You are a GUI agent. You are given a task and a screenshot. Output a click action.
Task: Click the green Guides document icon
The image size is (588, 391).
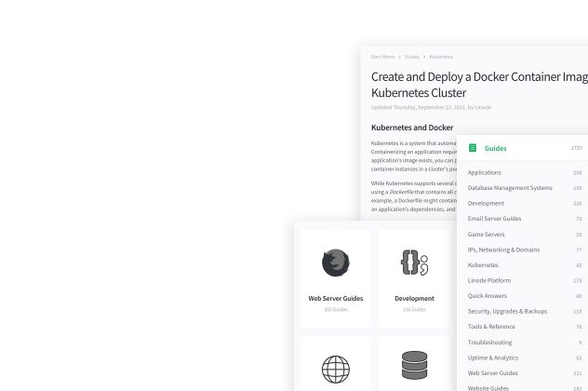click(x=473, y=148)
